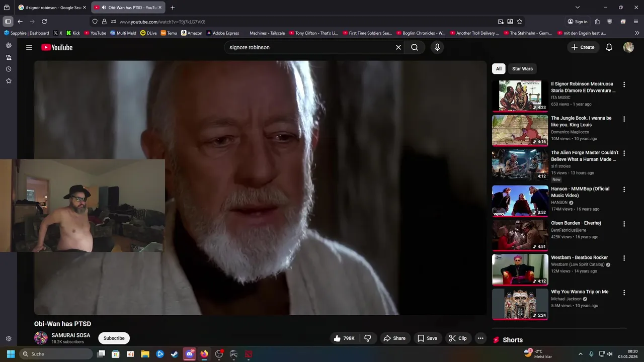Open browser extensions puzzle icon
Screen dimensions: 644x362
click(597, 22)
